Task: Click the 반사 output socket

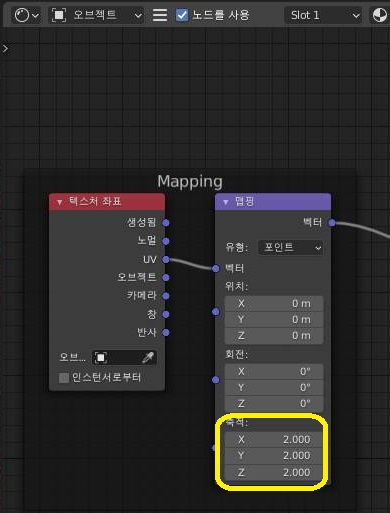Action: tap(166, 332)
